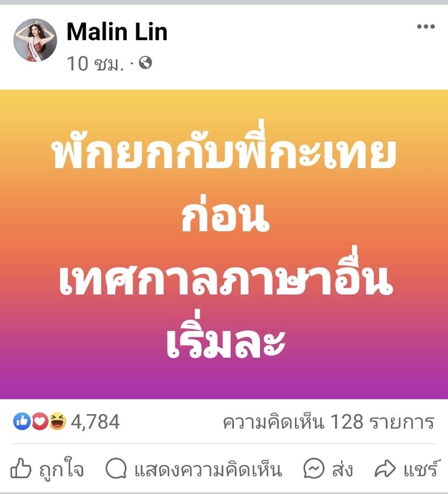Click the thumbs-up like icon
Viewport: 448px width, 494px height.
[x=21, y=468]
